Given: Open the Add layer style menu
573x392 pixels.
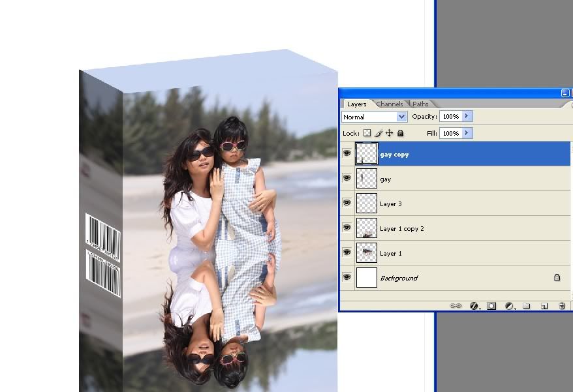Looking at the screenshot, I should 474,305.
